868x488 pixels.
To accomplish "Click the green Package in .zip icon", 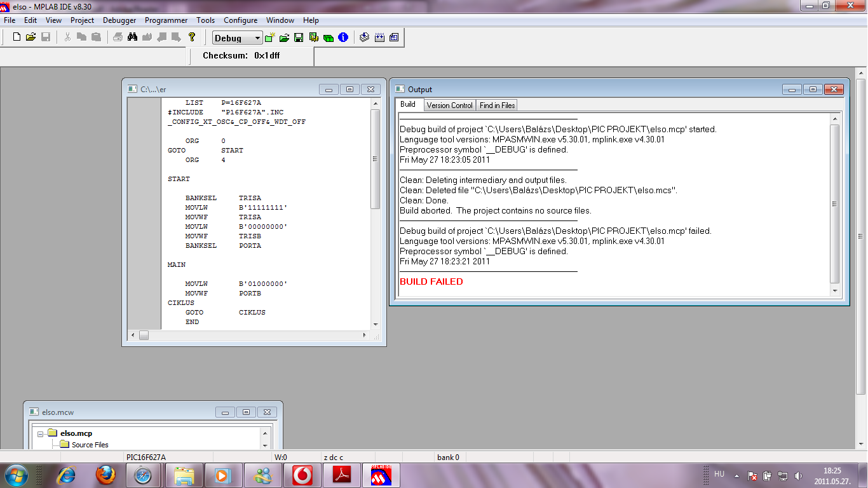I will tap(329, 37).
